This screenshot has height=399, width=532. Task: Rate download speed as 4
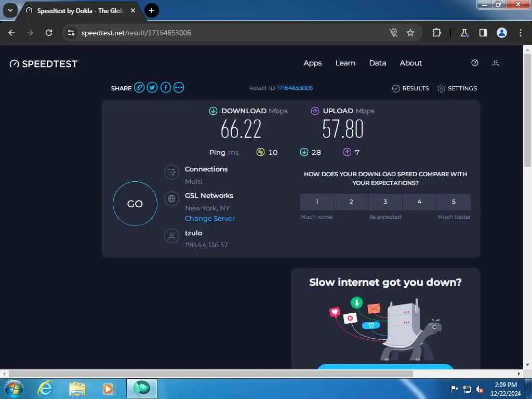click(x=419, y=202)
